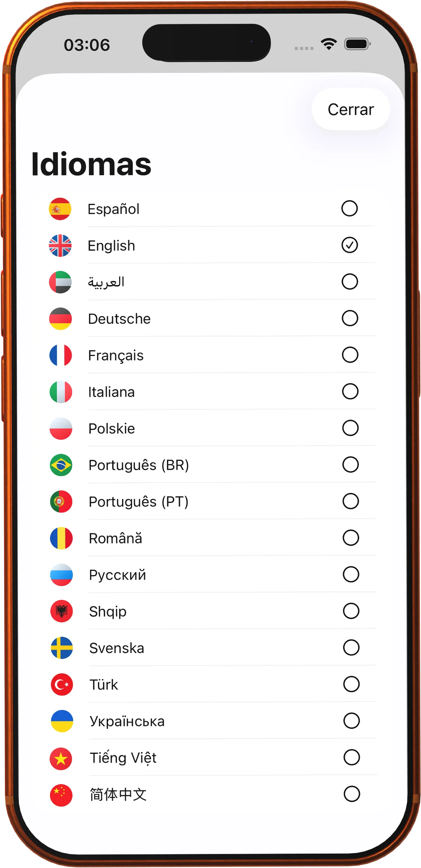Choose the Português (PT) language row

(x=212, y=501)
